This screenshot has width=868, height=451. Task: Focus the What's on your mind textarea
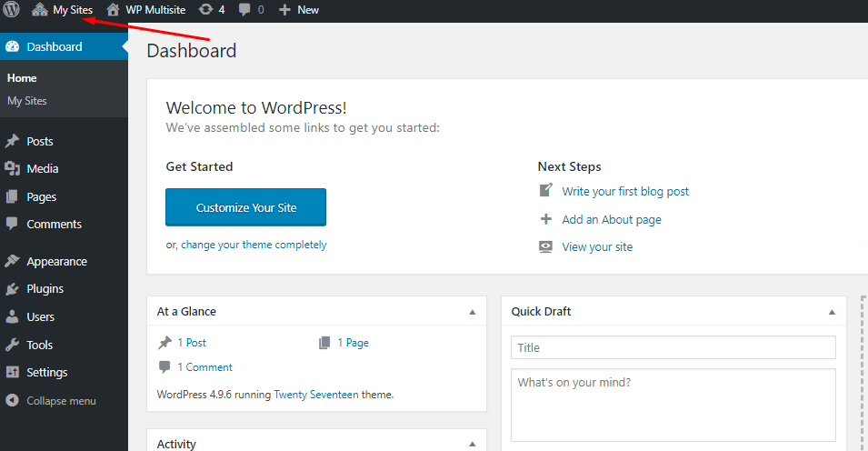[673, 405]
